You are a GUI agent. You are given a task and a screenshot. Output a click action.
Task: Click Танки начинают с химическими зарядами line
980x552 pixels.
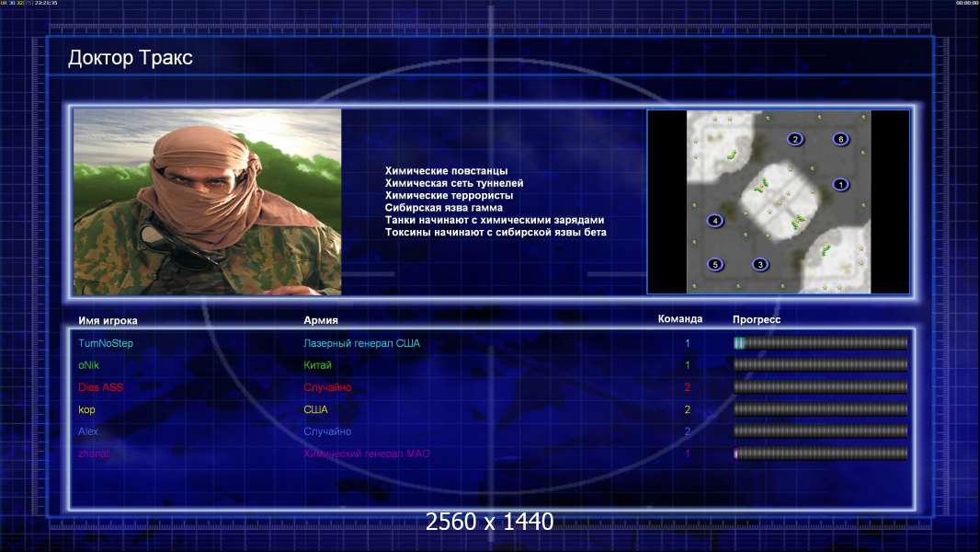[x=495, y=220]
